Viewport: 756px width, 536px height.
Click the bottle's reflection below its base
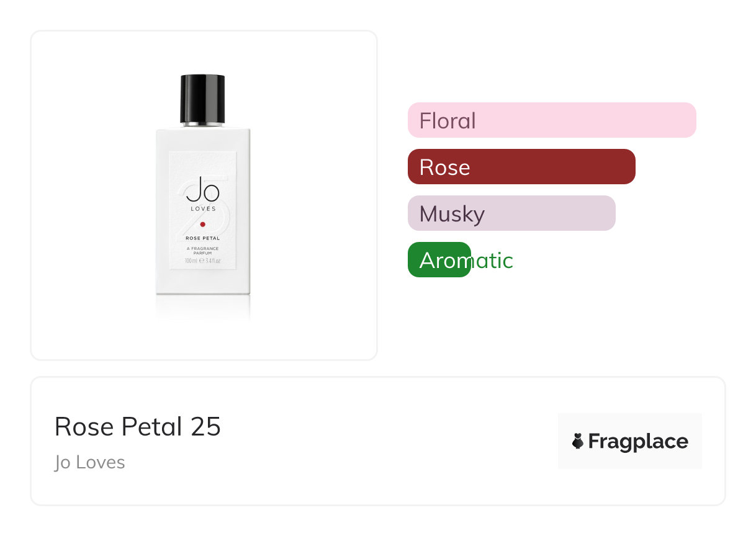(202, 308)
